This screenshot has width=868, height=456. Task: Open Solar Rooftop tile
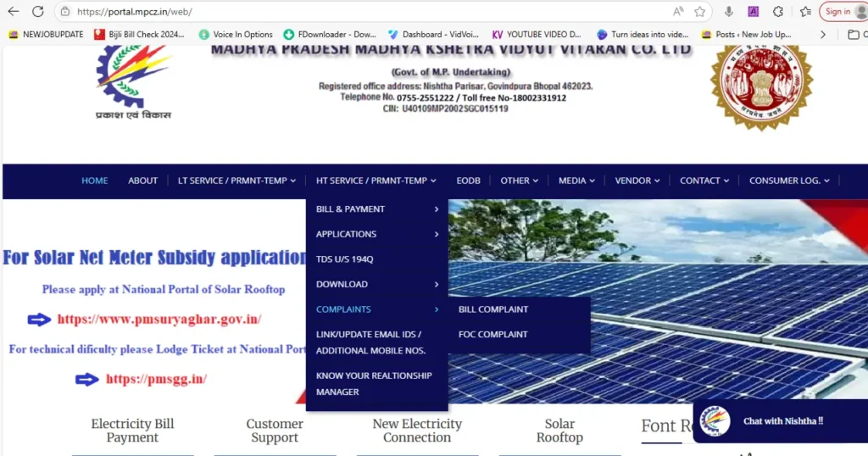[559, 431]
